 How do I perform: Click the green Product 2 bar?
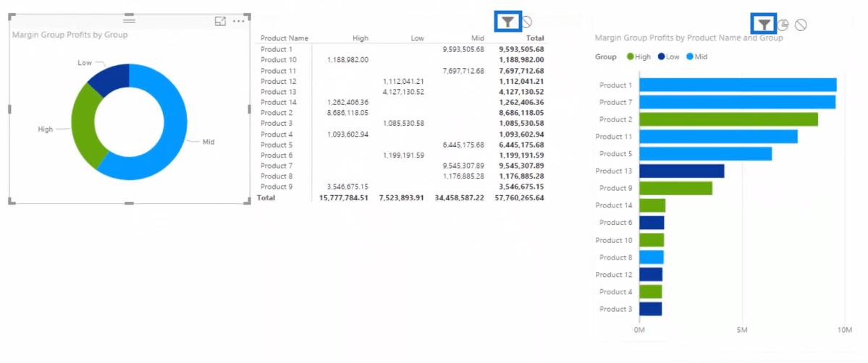(x=728, y=119)
